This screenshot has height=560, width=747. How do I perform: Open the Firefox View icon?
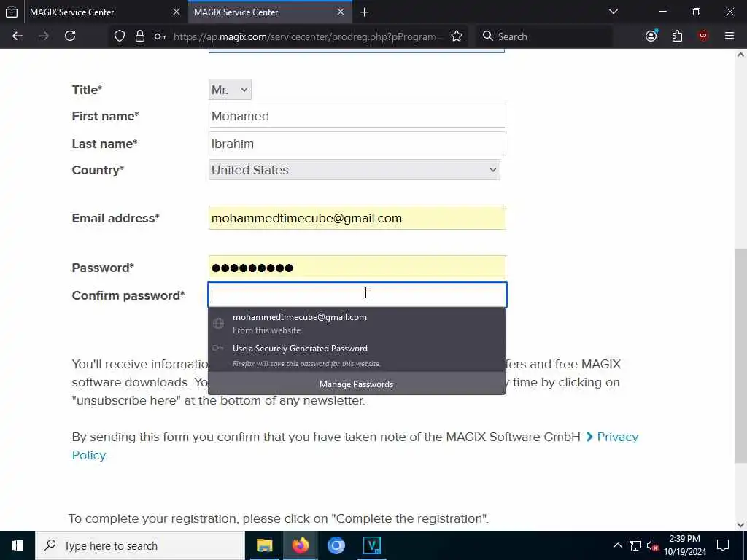(x=12, y=12)
